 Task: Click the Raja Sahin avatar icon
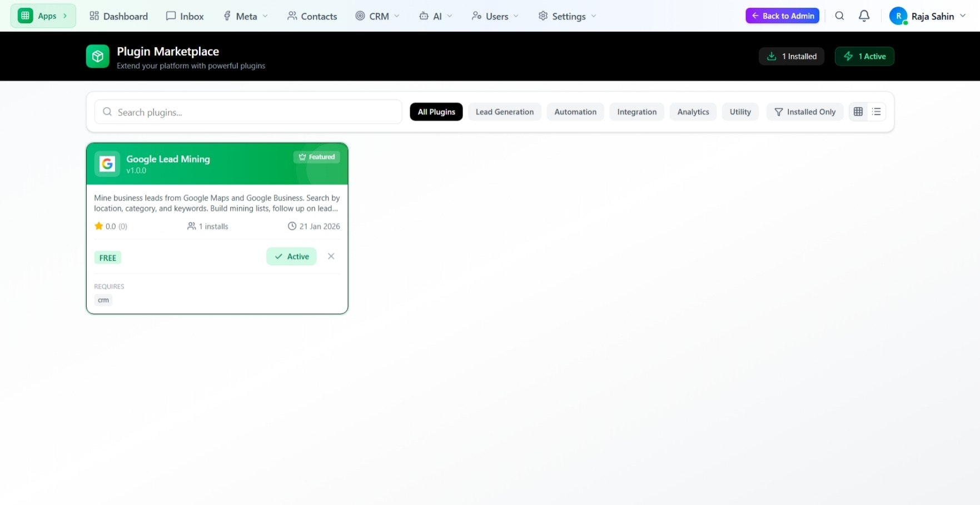(x=898, y=16)
